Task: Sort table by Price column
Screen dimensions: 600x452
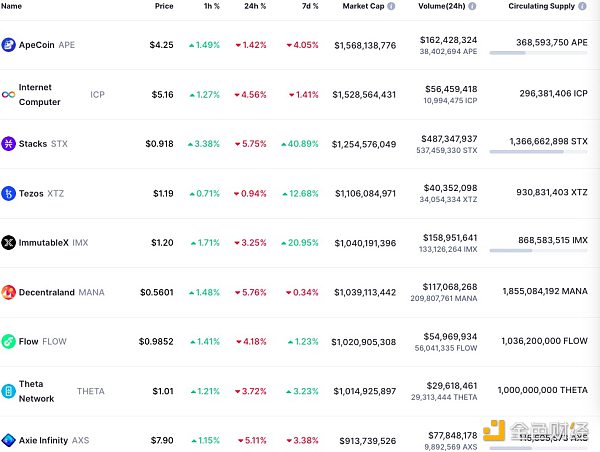Action: pos(164,6)
